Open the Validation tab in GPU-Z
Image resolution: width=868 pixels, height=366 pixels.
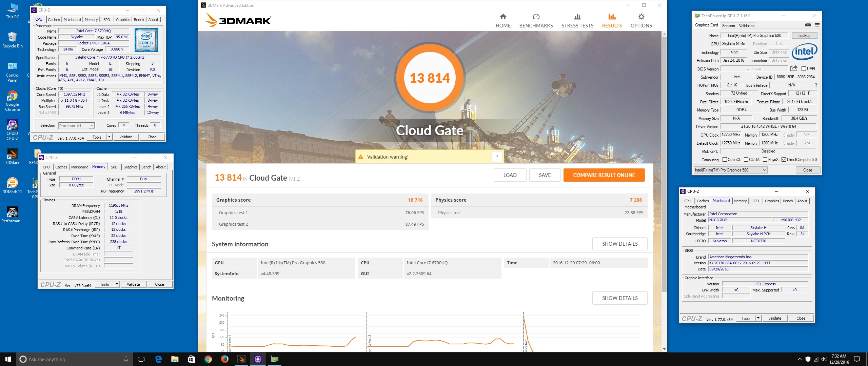747,26
